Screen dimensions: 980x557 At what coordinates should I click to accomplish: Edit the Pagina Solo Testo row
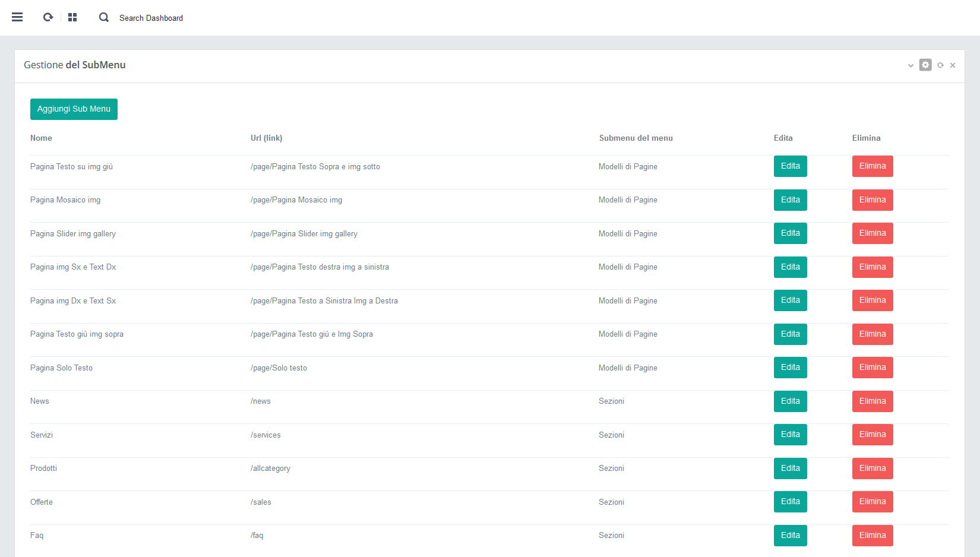tap(790, 368)
